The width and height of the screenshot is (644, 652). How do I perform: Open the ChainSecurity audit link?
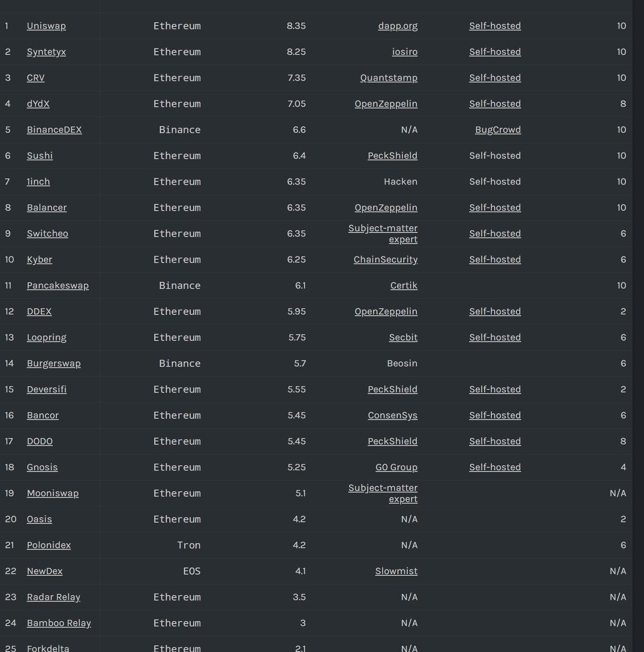[x=385, y=260]
